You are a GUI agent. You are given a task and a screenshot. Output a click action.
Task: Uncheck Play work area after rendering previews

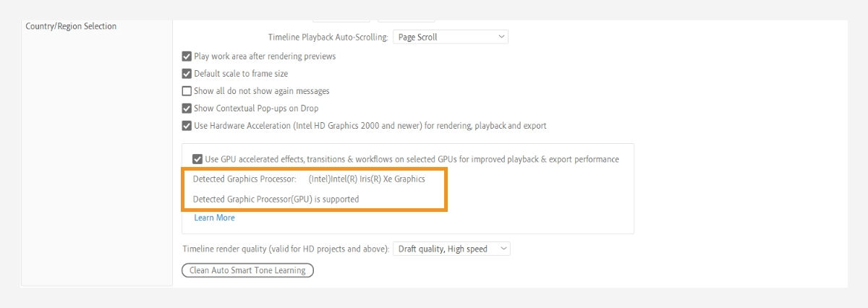click(x=187, y=56)
